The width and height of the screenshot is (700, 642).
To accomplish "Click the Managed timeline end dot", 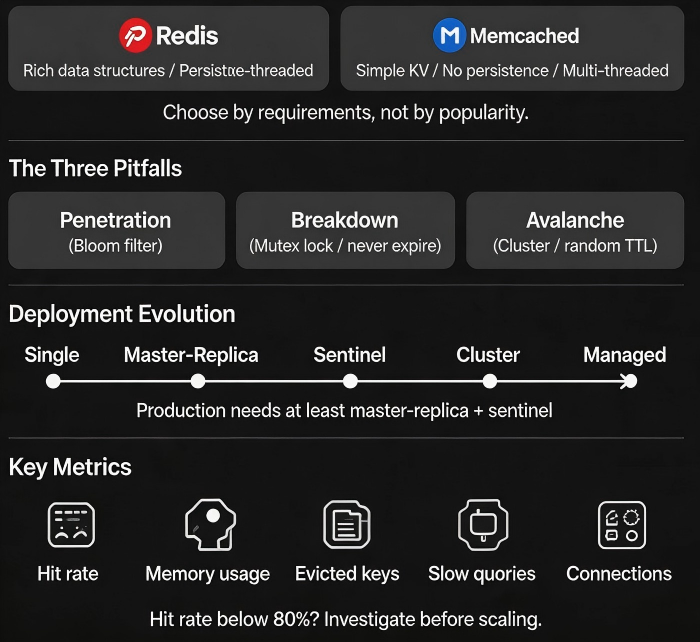I will tap(630, 381).
